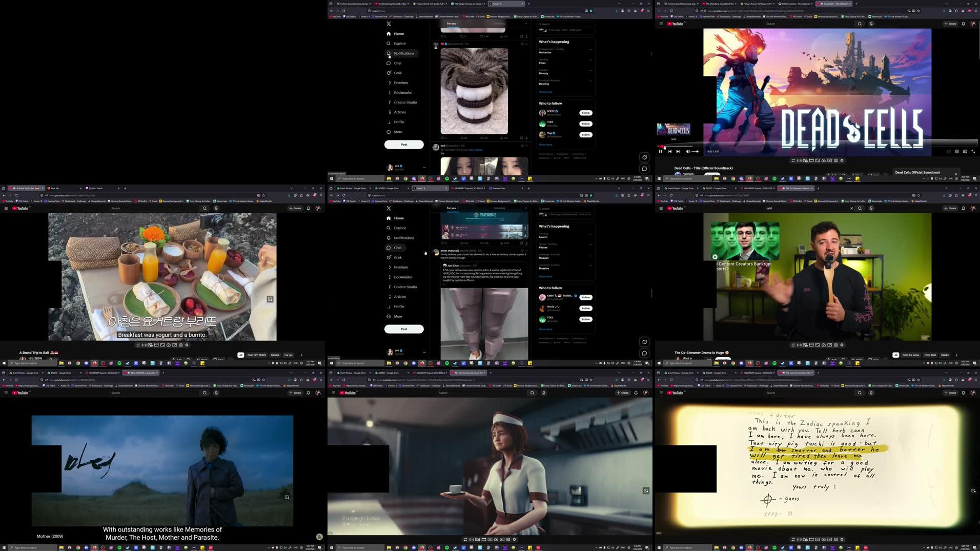The image size is (980, 551).
Task: Toggle loop icon under Co-Streamer Drama video
Action: (x=793, y=345)
